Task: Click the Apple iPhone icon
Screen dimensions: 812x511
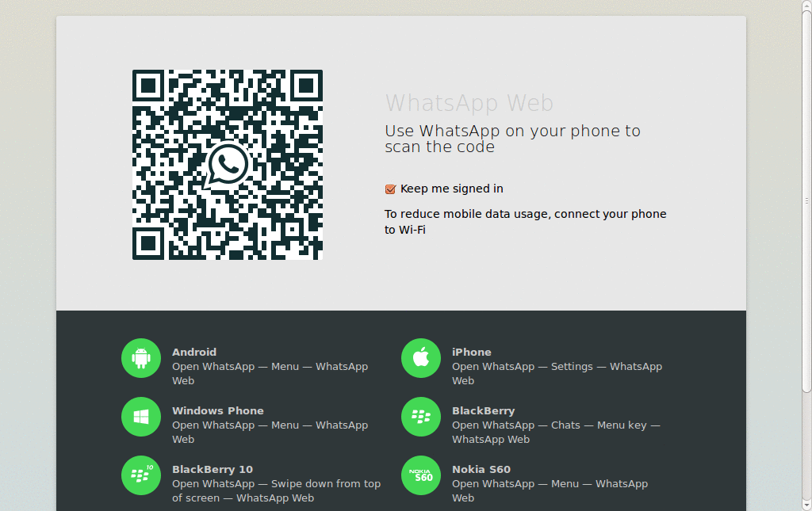Action: click(x=421, y=358)
